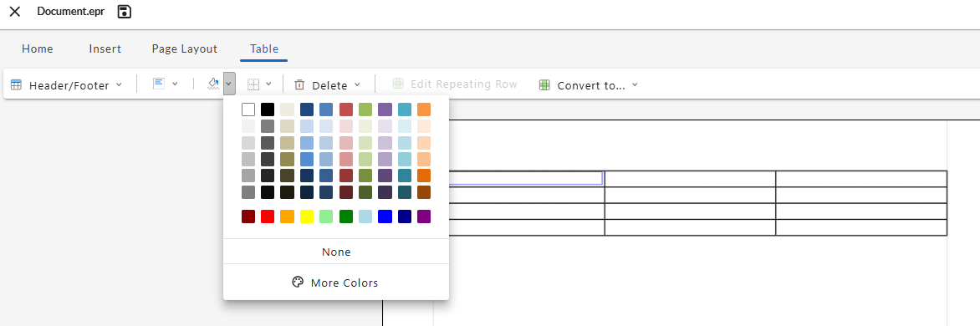Choose None for fill color
980x326 pixels.
[x=336, y=252]
